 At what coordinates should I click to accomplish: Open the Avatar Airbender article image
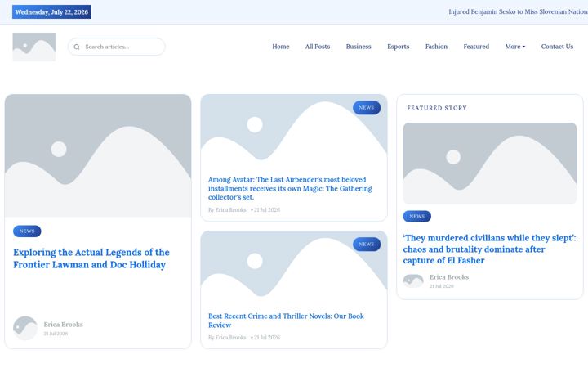(294, 132)
